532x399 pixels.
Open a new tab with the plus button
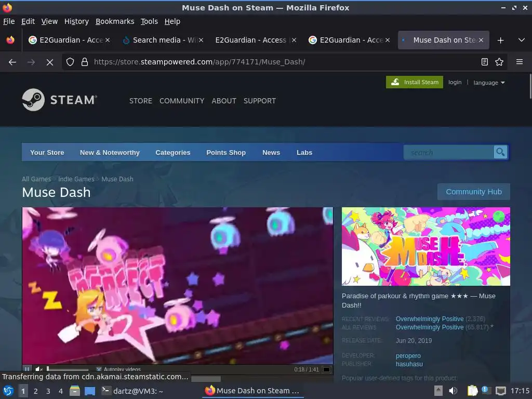500,41
